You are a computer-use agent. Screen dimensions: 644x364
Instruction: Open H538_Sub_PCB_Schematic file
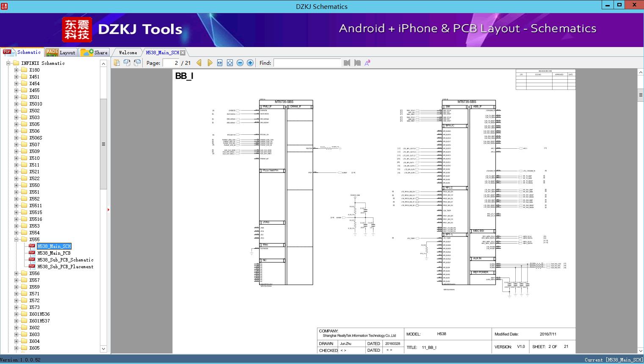(x=65, y=260)
